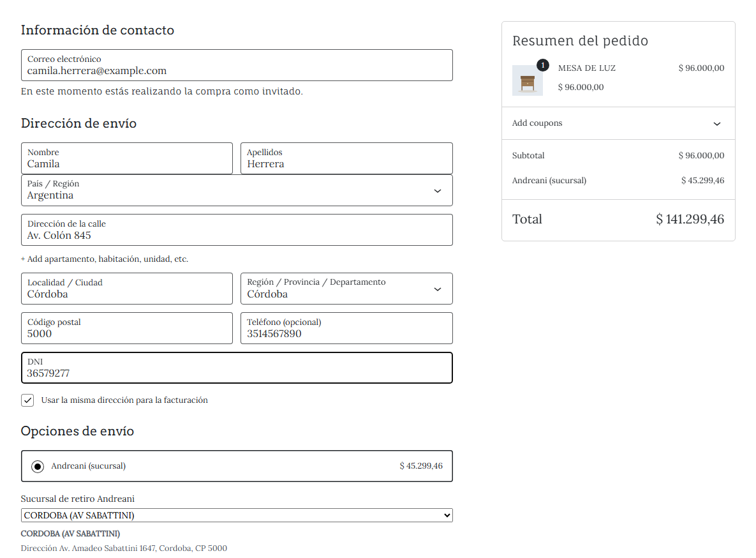756x558 pixels.
Task: Open the Región / Provincia / Departamento dropdown
Action: click(346, 289)
